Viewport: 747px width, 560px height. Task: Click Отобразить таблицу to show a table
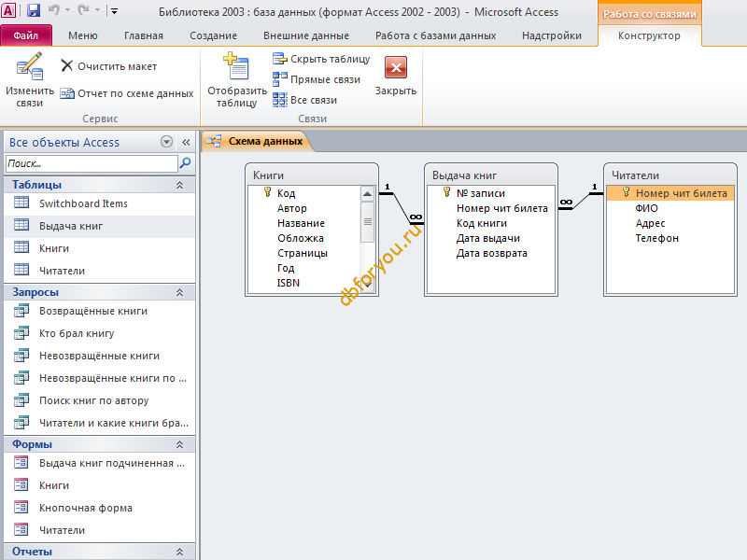point(237,80)
